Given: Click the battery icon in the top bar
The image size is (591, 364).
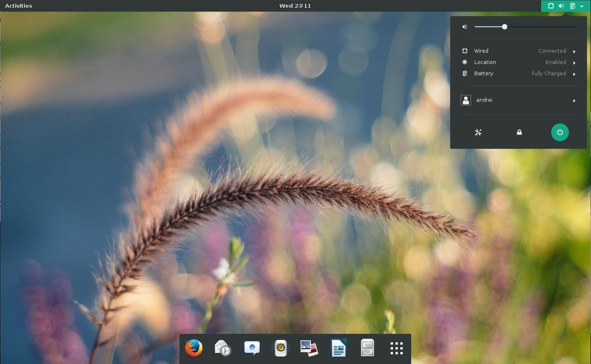Looking at the screenshot, I should click(x=572, y=6).
